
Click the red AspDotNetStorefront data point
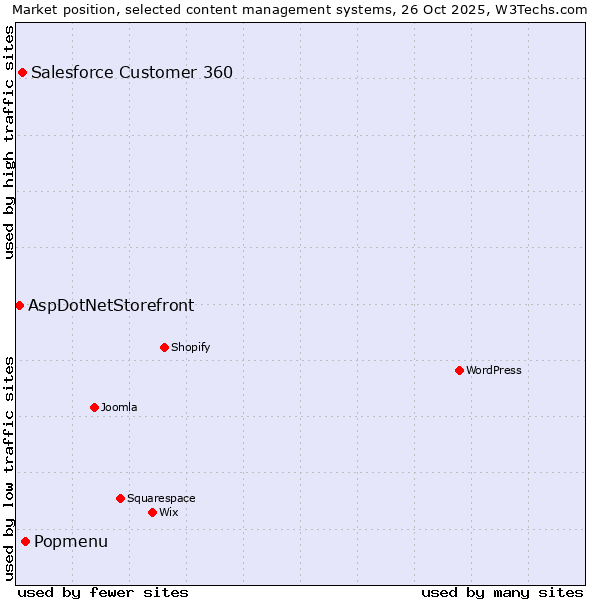(19, 305)
